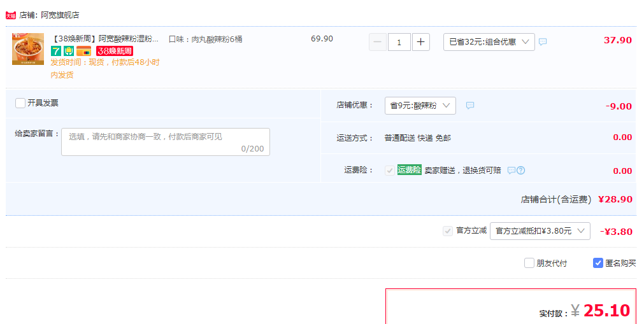Screen dimensions: 644x324
Task: Toggle the 官方立减 checkbox
Action: click(x=448, y=231)
